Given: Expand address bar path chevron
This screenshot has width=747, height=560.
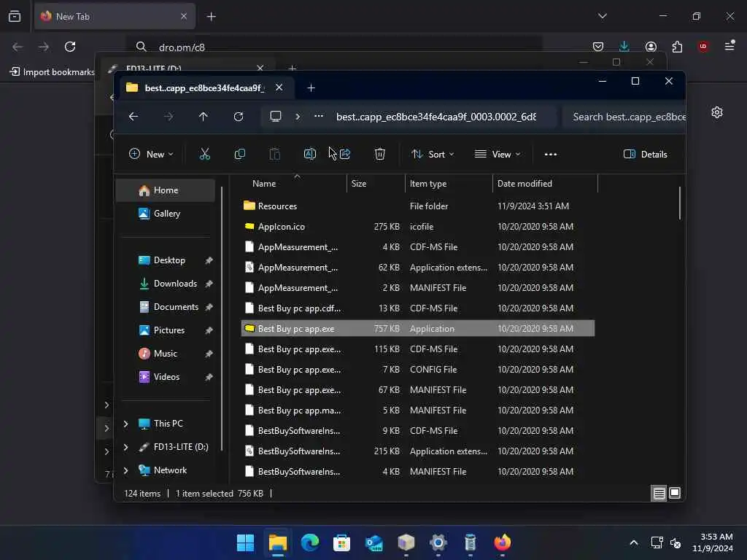Looking at the screenshot, I should [x=298, y=116].
